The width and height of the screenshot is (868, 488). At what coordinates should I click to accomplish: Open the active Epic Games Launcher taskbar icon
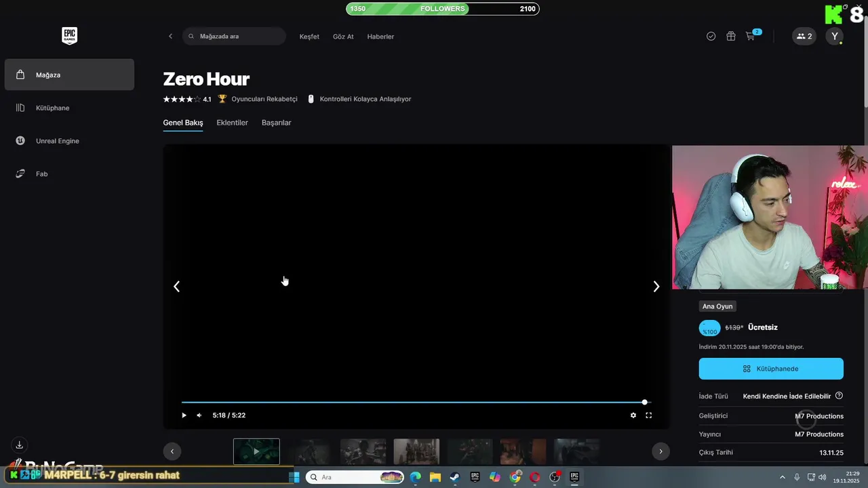[574, 477]
